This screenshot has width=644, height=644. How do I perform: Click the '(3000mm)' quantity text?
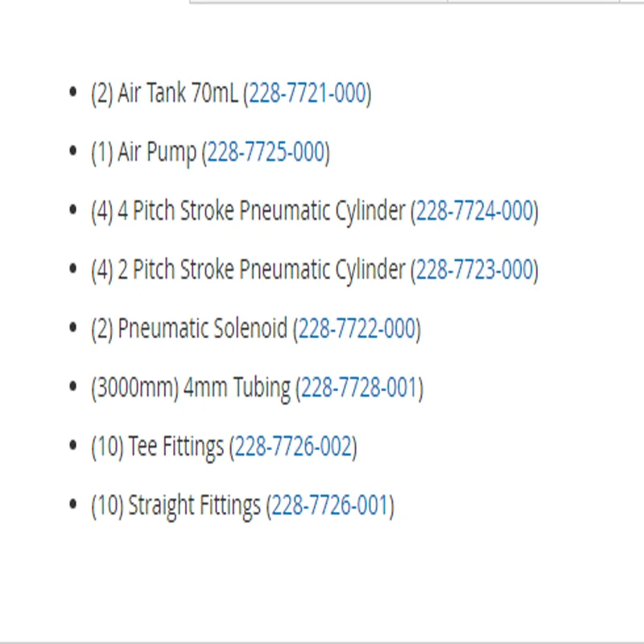pos(135,389)
